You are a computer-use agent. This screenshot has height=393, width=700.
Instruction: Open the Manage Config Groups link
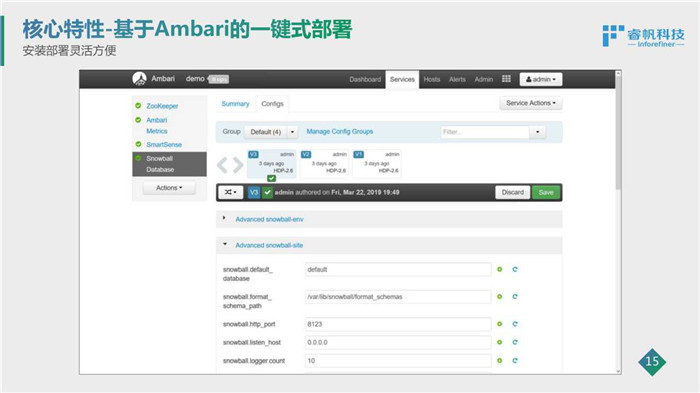339,131
